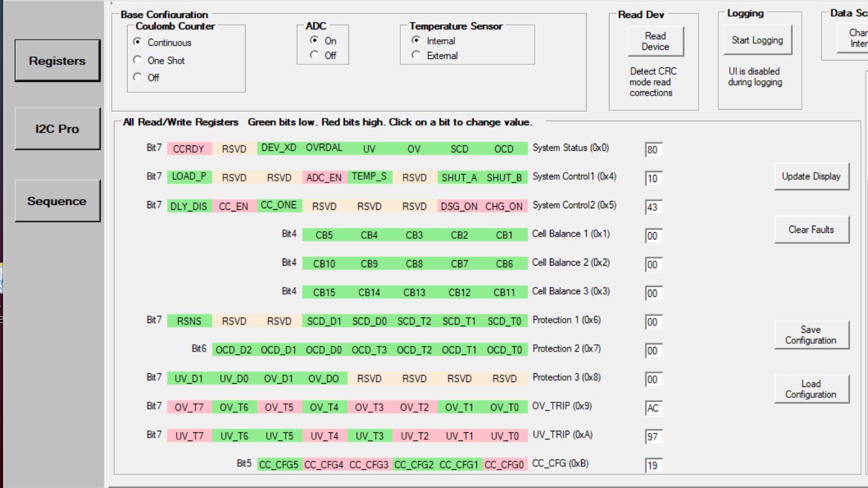Toggle the SCD fault bit
Viewport: 868px width, 488px height.
[459, 149]
